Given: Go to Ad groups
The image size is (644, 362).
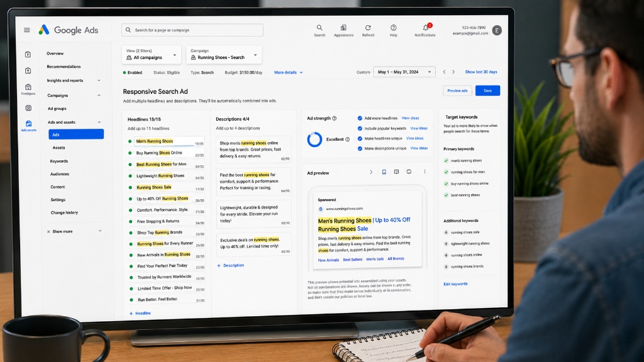Looking at the screenshot, I should [57, 109].
